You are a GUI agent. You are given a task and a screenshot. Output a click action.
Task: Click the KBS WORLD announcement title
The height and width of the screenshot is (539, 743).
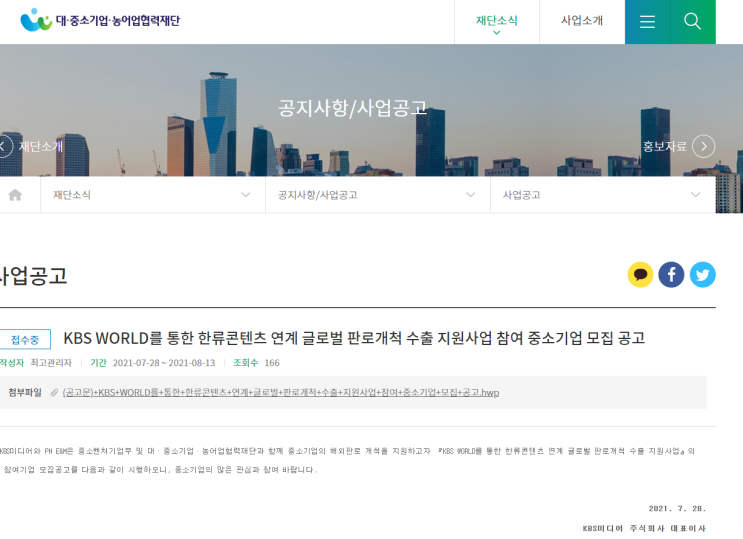(x=354, y=338)
